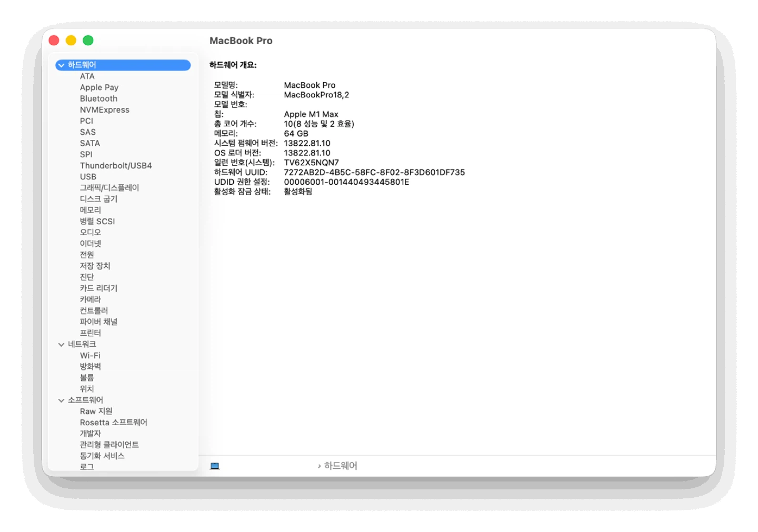Click the red close window button

[x=54, y=41]
